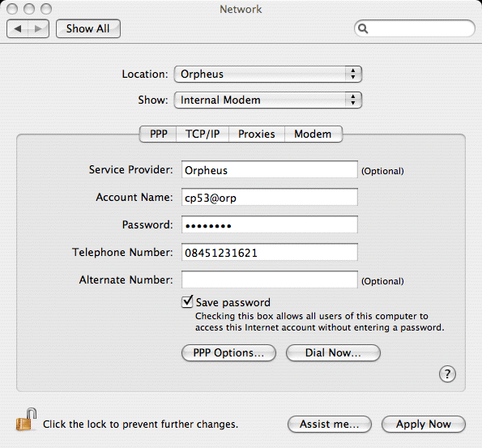Open help with the question mark button
This screenshot has height=448, width=482.
447,374
